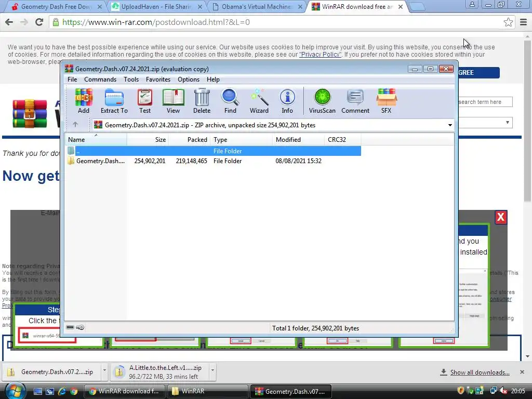Open Windows Start orb
Image resolution: width=532 pixels, height=399 pixels.
[15, 391]
